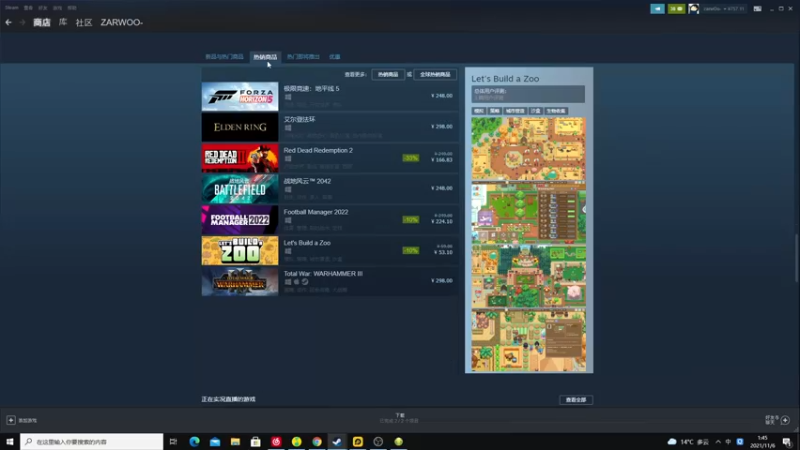Open the ZARWOO- profile section
The height and width of the screenshot is (450, 800).
click(121, 22)
